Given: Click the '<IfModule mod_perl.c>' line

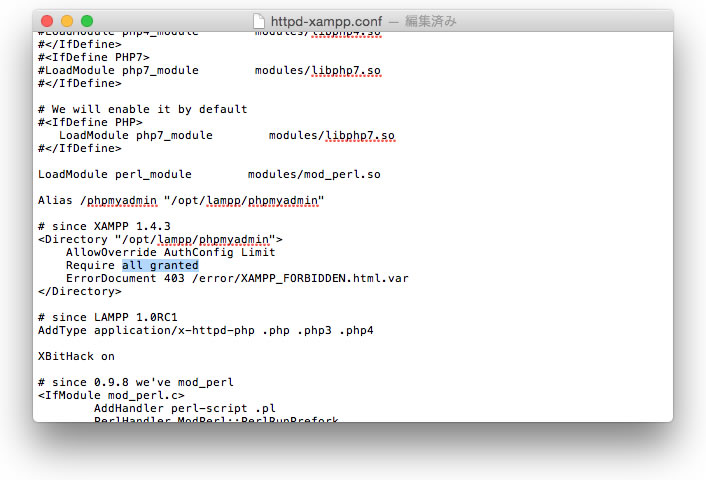Looking at the screenshot, I should [111, 395].
